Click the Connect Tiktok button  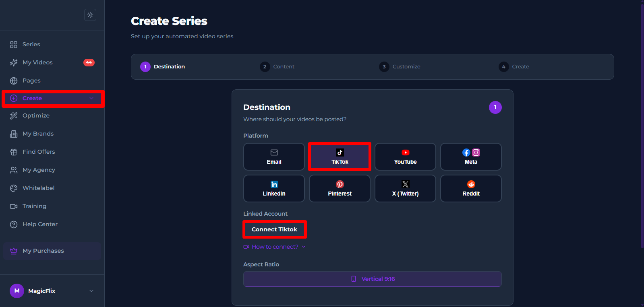pos(274,229)
